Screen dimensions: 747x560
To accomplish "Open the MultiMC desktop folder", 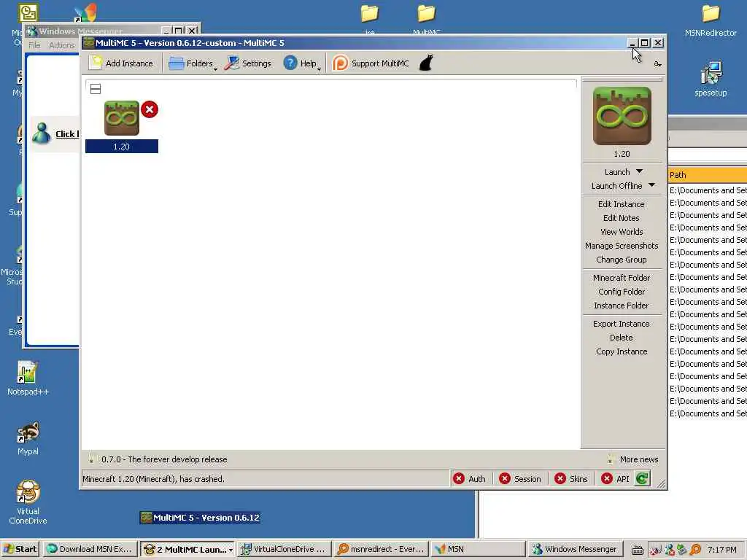I will 426,19.
